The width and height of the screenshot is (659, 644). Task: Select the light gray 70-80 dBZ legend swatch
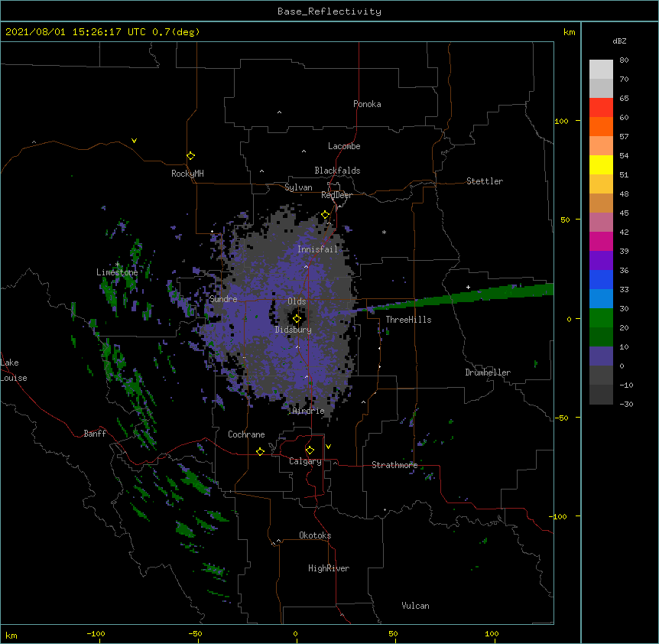[601, 70]
